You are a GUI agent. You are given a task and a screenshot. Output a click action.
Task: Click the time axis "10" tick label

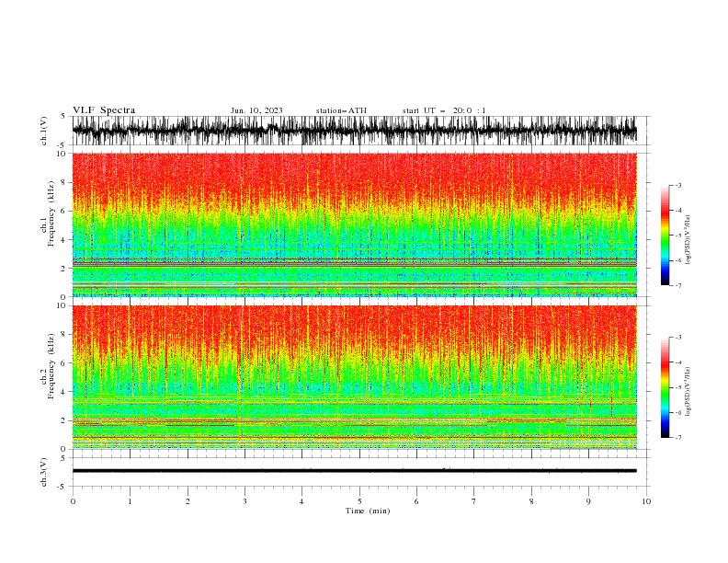[646, 501]
